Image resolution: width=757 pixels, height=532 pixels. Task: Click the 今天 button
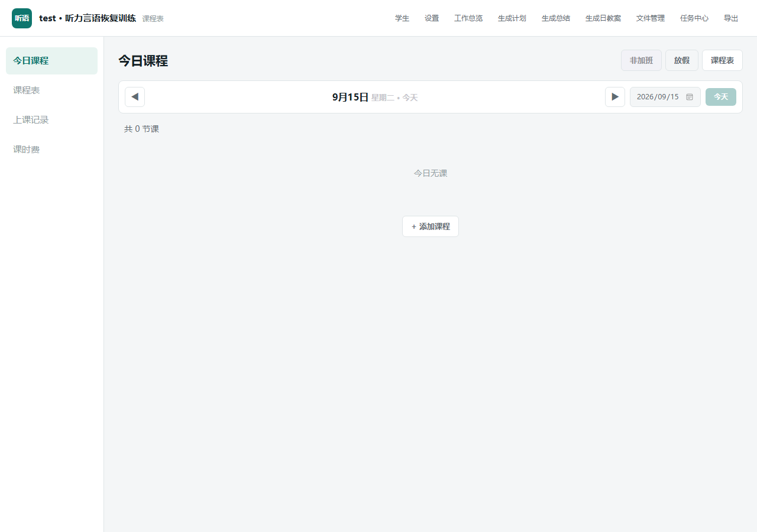point(721,97)
